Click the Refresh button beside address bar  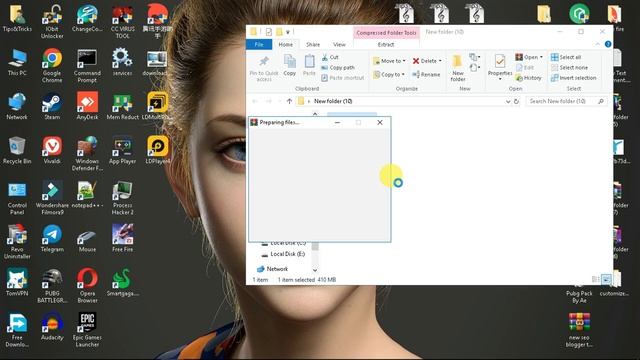[516, 101]
